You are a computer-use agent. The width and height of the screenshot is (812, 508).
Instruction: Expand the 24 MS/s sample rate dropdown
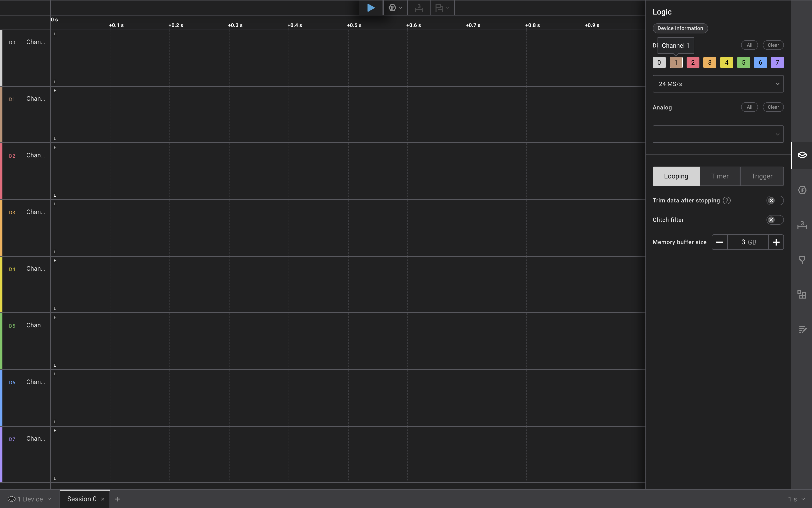coord(718,84)
